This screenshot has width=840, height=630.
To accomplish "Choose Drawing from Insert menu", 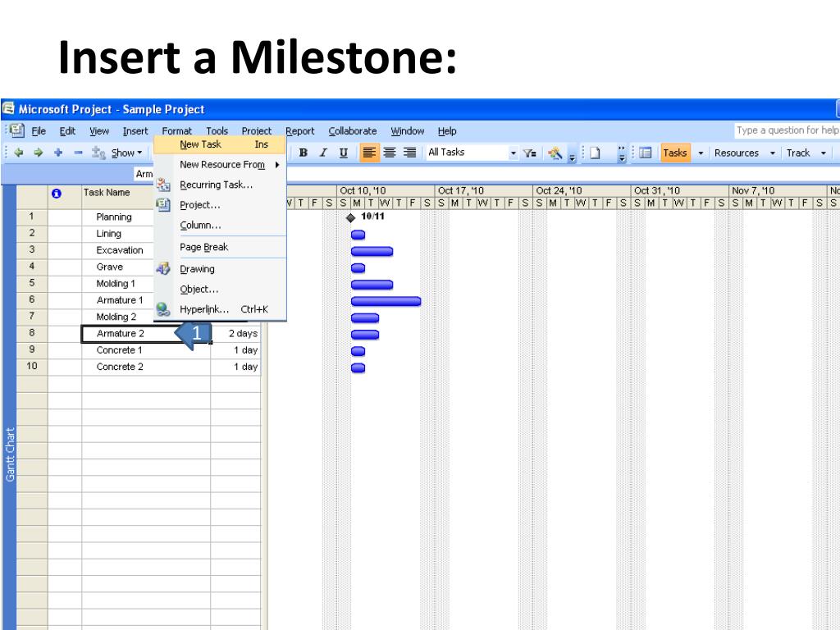I will pyautogui.click(x=220, y=269).
